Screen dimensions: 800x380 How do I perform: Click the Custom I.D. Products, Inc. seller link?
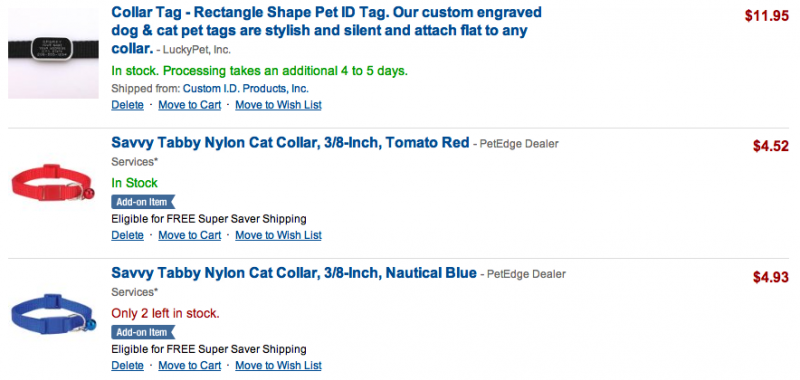246,88
